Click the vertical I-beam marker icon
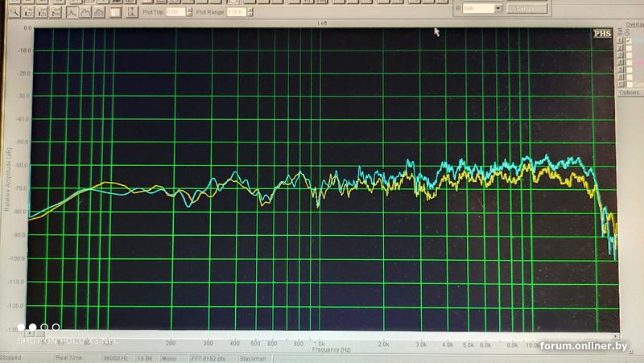The width and height of the screenshot is (644, 363). pyautogui.click(x=132, y=12)
